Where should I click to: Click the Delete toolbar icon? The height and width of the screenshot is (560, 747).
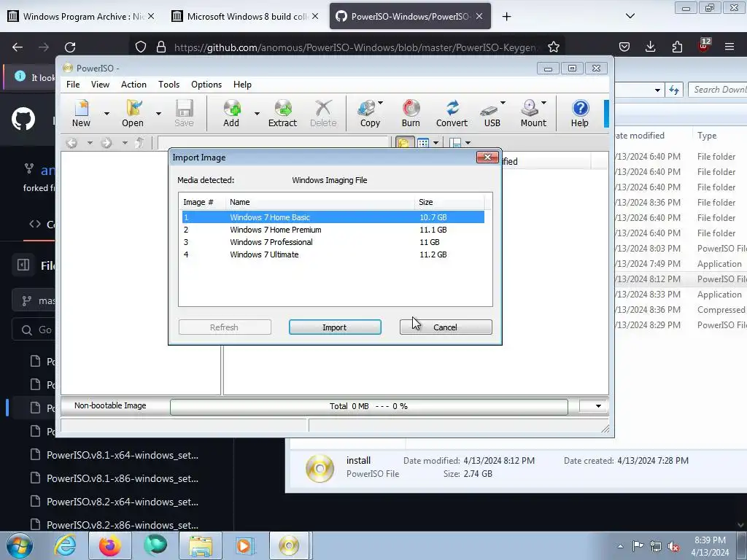(323, 113)
